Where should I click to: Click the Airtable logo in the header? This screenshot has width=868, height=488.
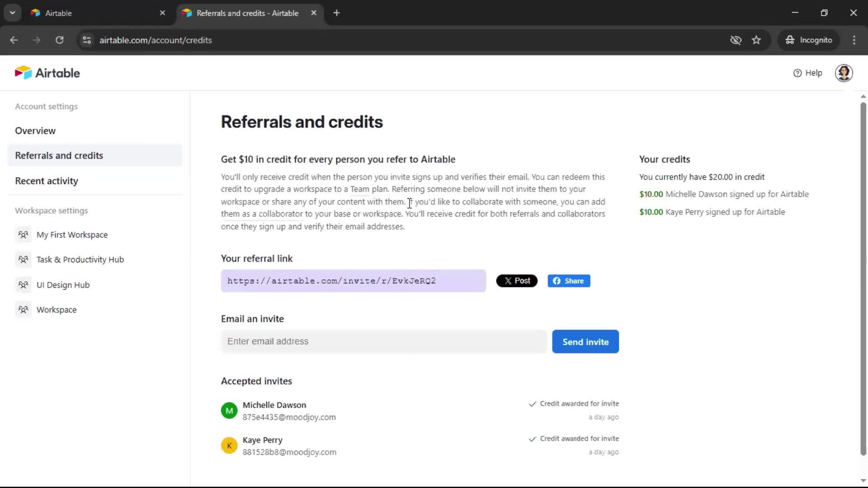point(47,73)
